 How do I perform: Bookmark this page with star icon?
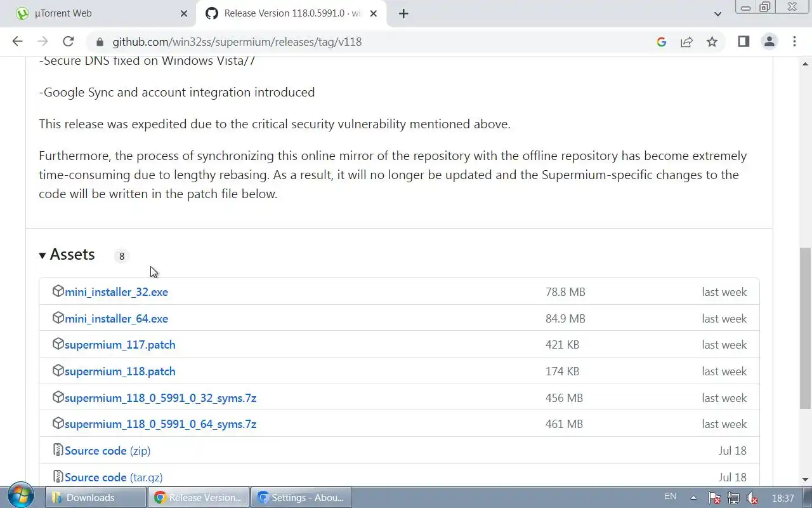coord(712,42)
